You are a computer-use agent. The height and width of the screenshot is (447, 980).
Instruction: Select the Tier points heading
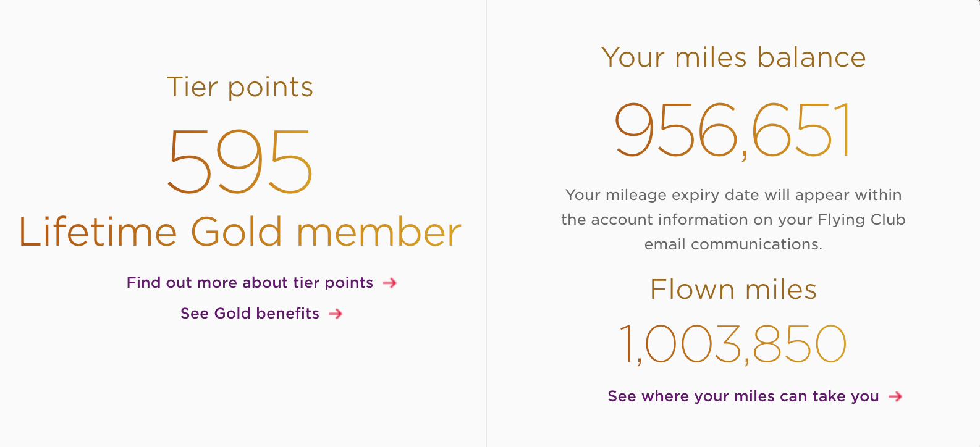coord(240,87)
